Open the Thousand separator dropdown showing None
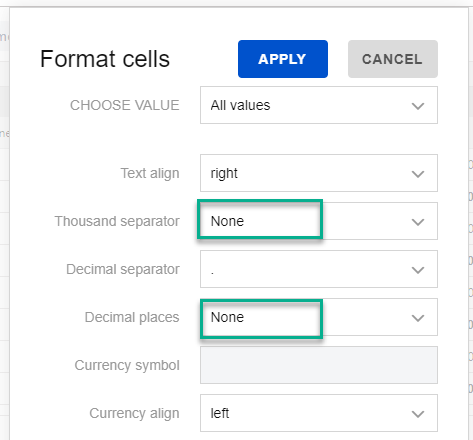 coord(319,221)
